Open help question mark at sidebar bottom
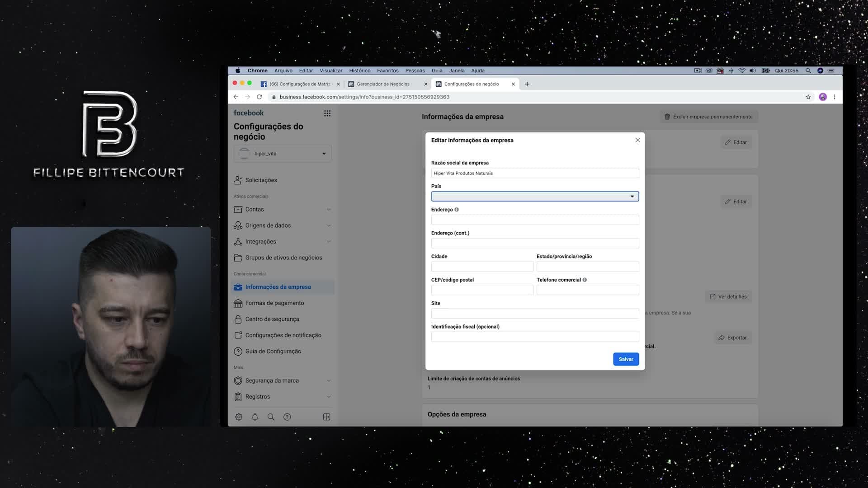The image size is (868, 488). 287,417
